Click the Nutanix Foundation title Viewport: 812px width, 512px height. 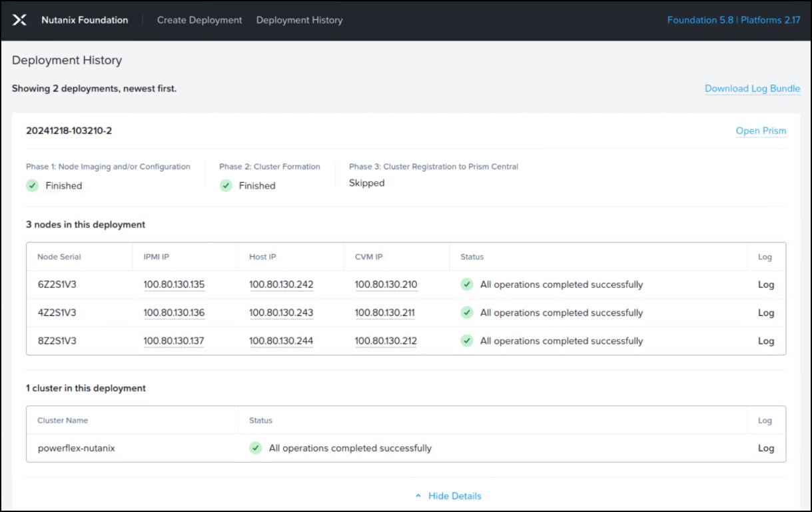pyautogui.click(x=85, y=20)
